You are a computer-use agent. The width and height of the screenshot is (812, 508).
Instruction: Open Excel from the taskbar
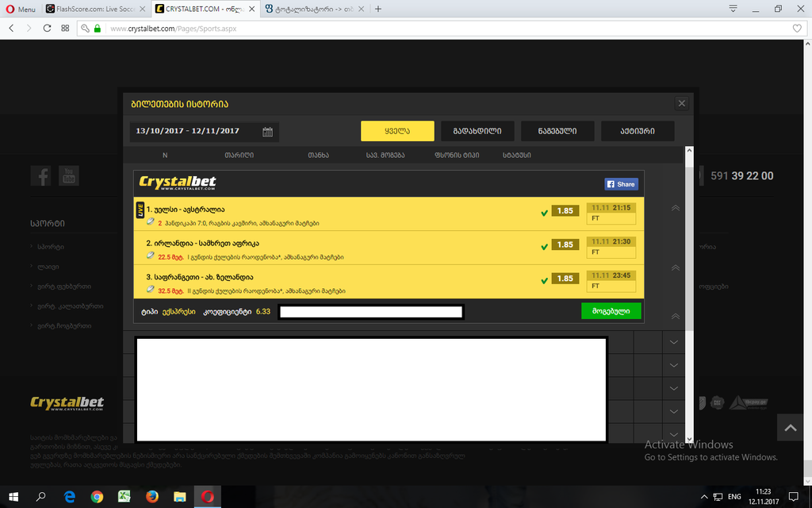[124, 497]
